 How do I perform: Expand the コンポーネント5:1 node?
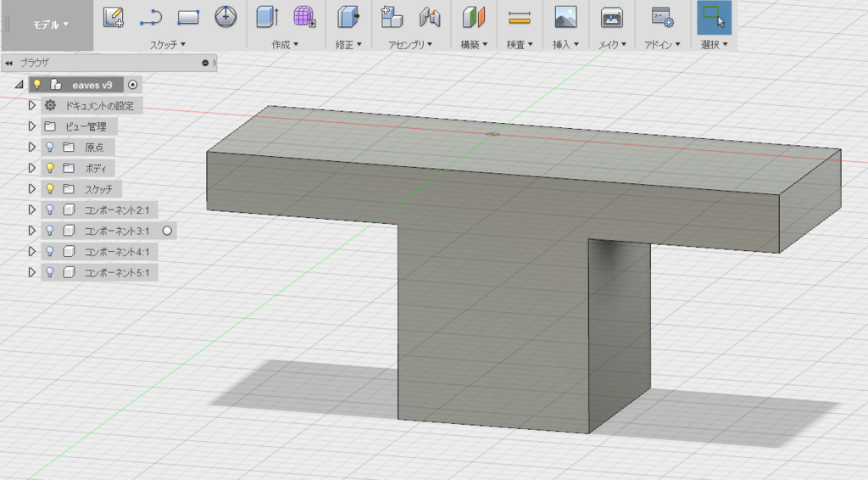click(x=31, y=272)
